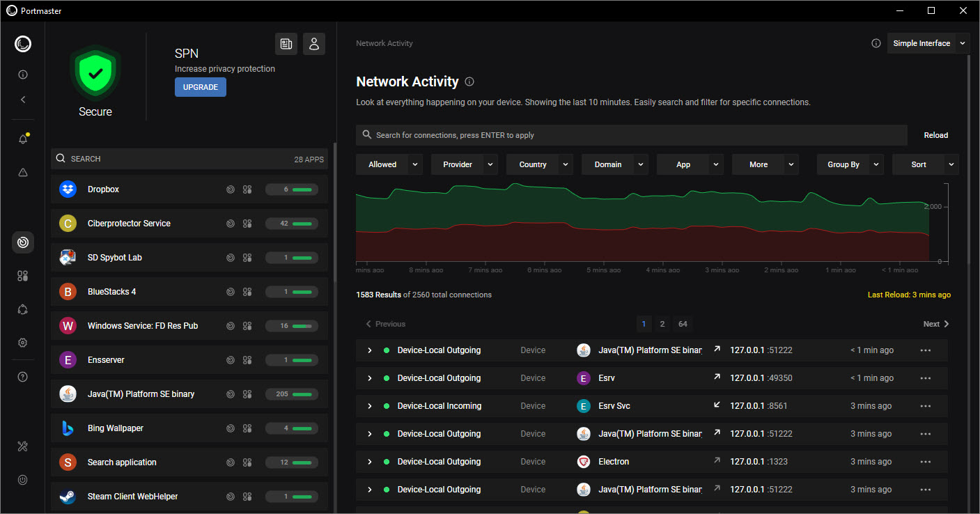Click Java binary connection bar showing 205
Viewport: 980px width, 514px height.
292,394
